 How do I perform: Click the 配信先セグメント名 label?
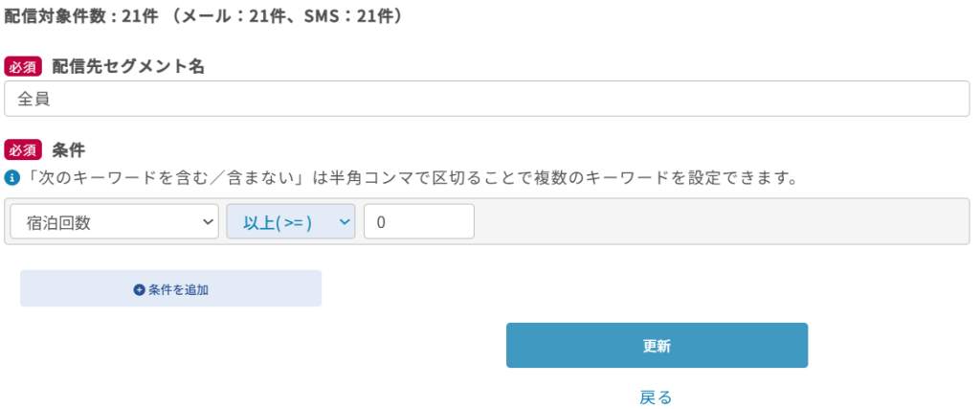point(128,66)
